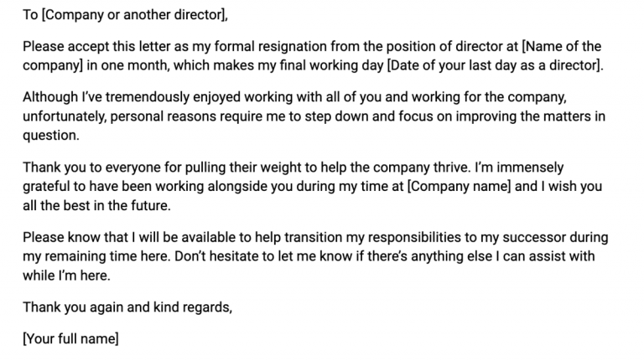Click '[Date of your last day as a director]' placeholder
644x361 pixels.
point(494,65)
